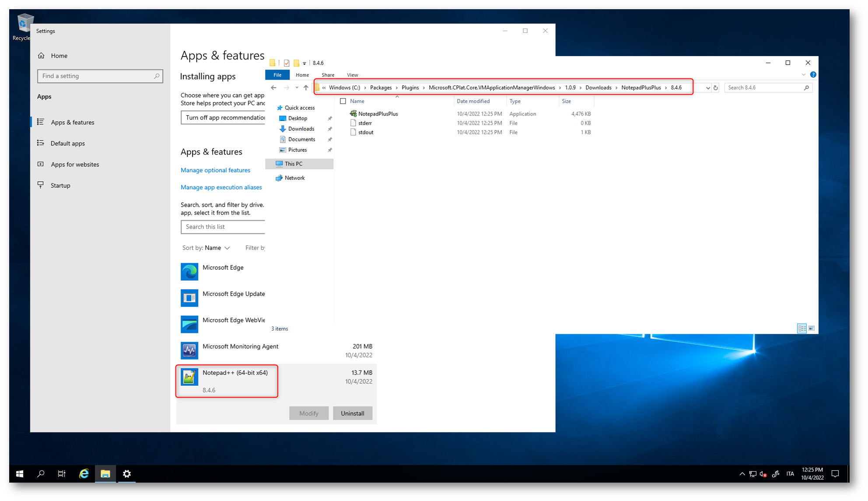Viewport: 868px width, 501px height.
Task: Open Apps for websites in Settings sidebar
Action: pos(75,164)
